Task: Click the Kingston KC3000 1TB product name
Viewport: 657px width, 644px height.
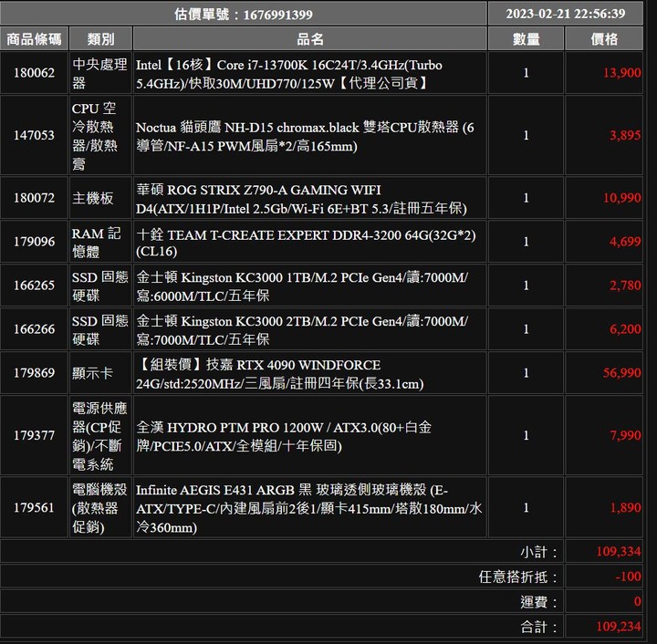Action: [302, 286]
